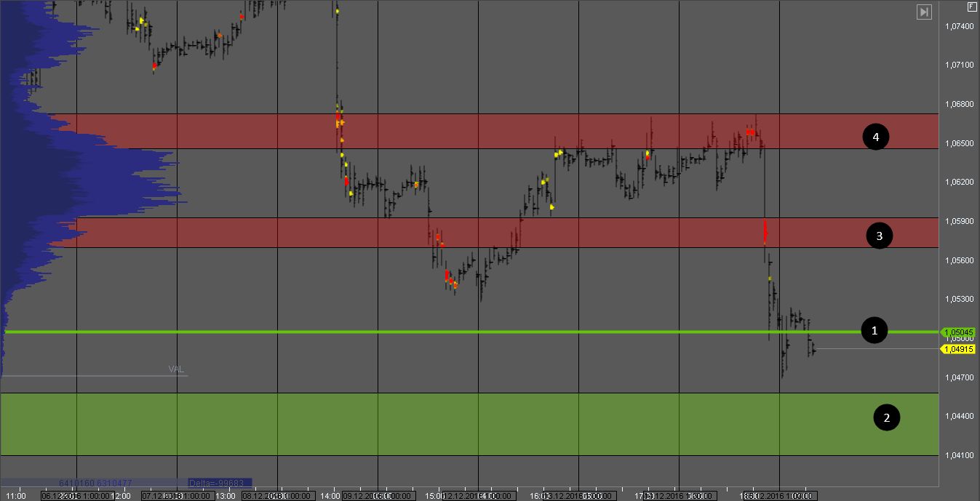This screenshot has width=980, height=501.
Task: Click the scroll-to-latest-bar arrow icon
Action: tap(924, 12)
